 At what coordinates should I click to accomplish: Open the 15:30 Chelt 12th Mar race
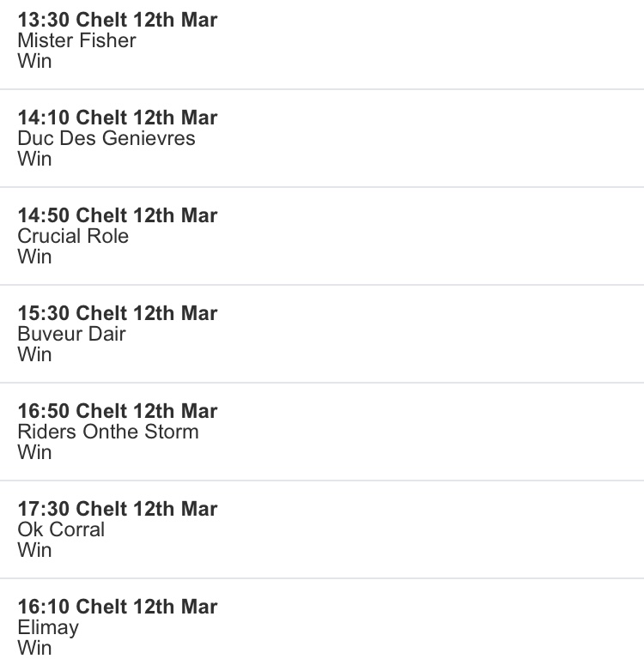pos(118,313)
